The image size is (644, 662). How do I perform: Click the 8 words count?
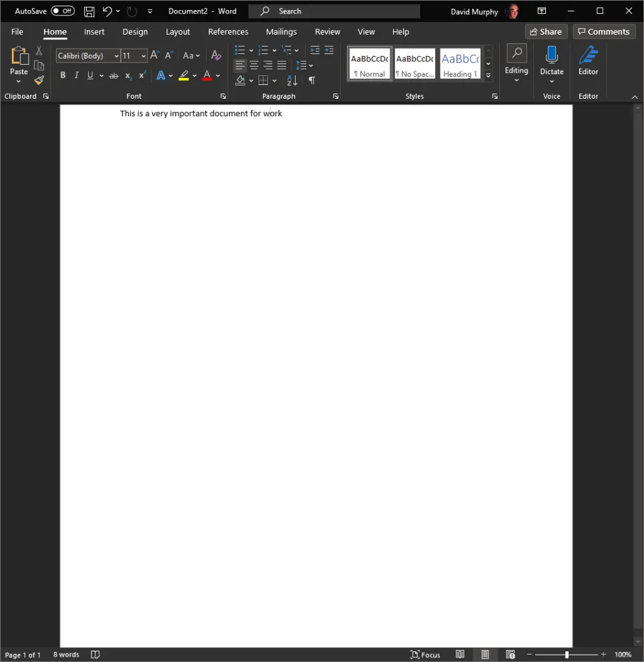click(x=66, y=655)
